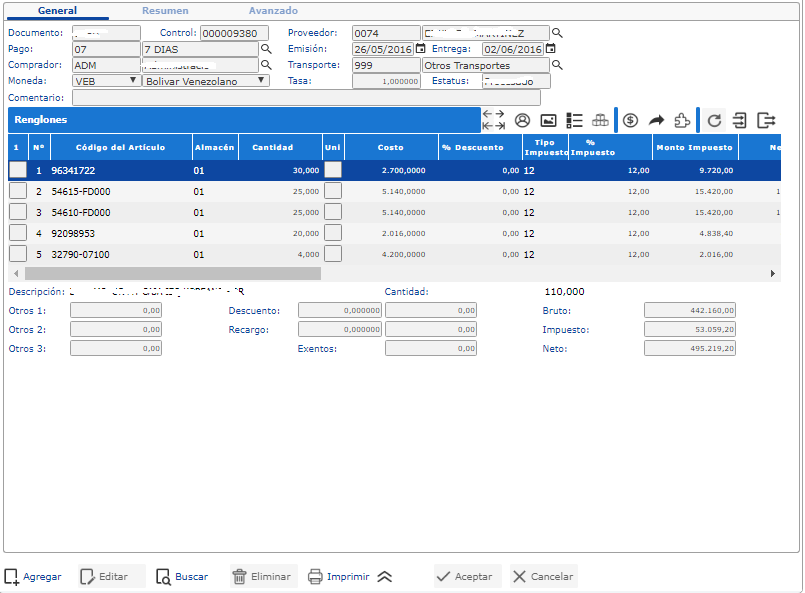Click the share forward arrow icon

tap(656, 120)
